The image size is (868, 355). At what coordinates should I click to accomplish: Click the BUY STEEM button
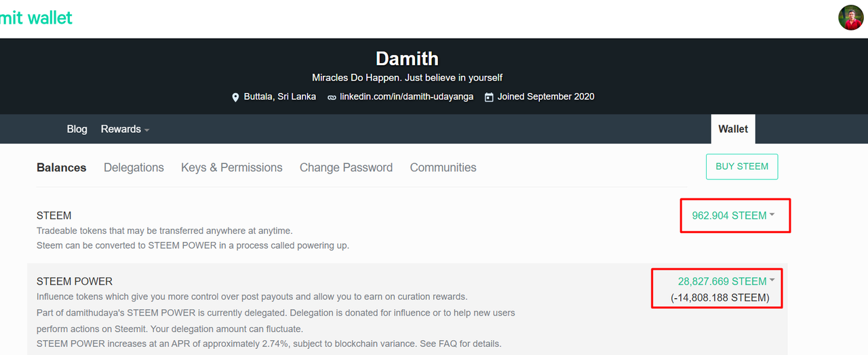tap(742, 167)
